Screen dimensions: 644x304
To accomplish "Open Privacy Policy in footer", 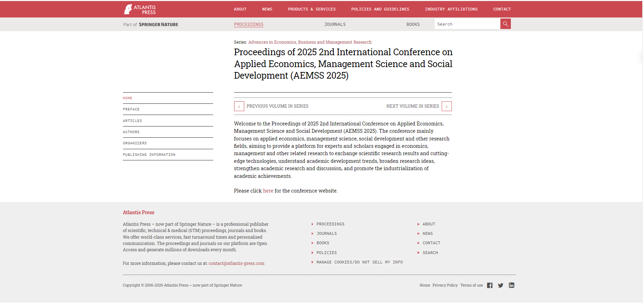I will (x=445, y=285).
